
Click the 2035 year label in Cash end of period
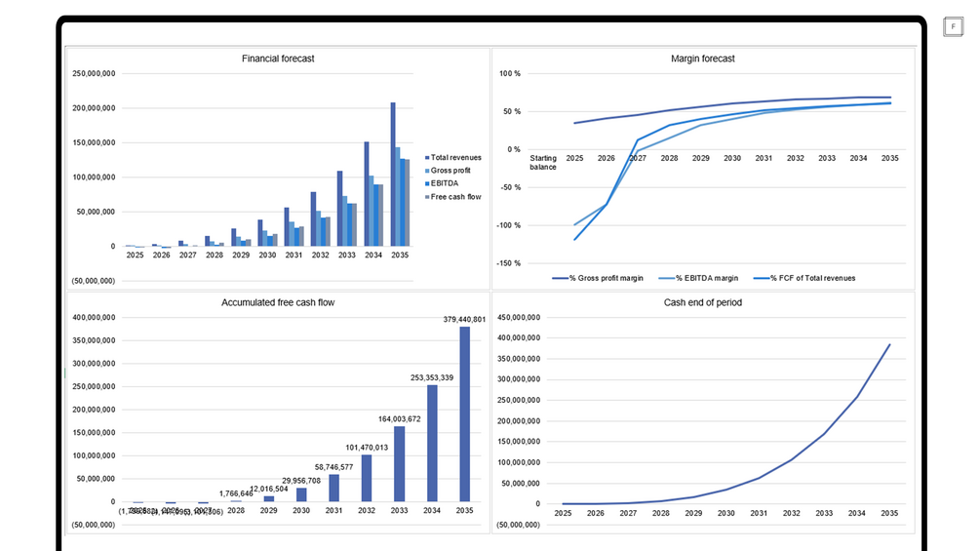tap(889, 514)
